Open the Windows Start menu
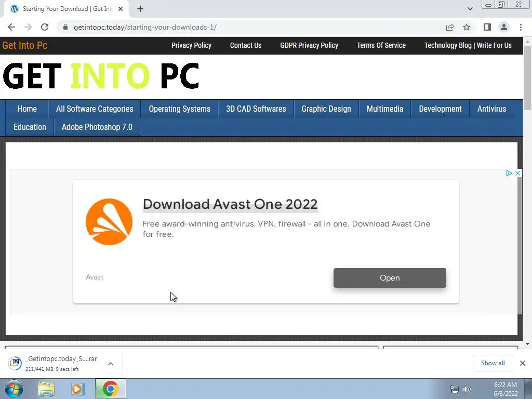The width and height of the screenshot is (532, 399). point(14,389)
